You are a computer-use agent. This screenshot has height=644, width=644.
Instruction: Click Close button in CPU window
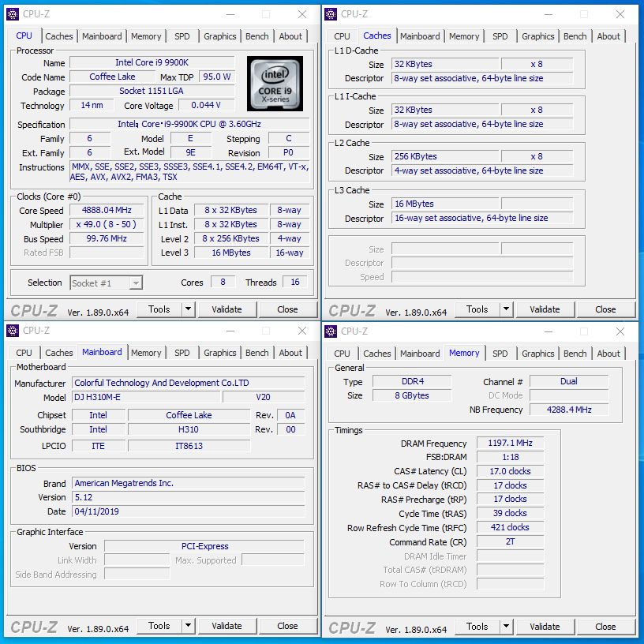tap(287, 309)
